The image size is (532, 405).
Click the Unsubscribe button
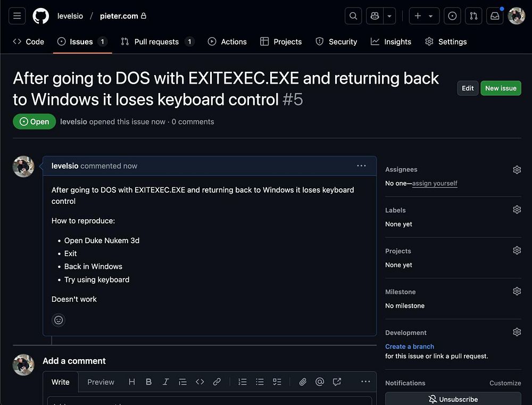click(x=453, y=399)
